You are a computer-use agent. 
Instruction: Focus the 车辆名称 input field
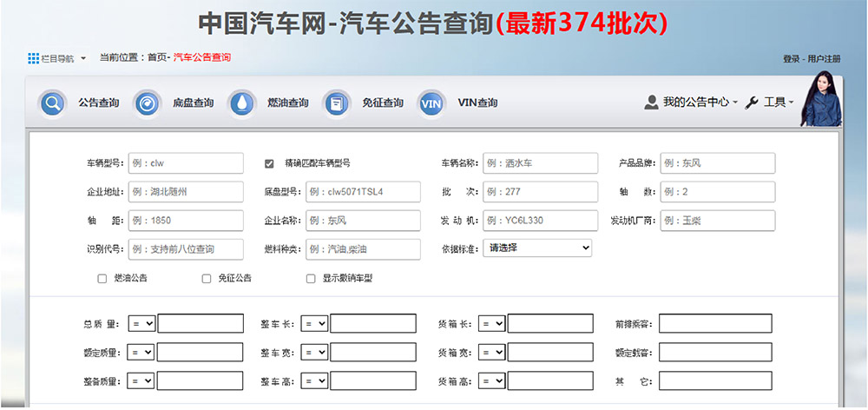coord(540,163)
